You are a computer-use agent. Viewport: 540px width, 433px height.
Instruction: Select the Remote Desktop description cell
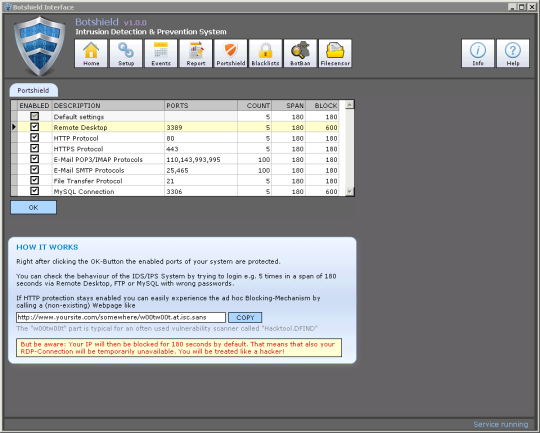[108, 127]
